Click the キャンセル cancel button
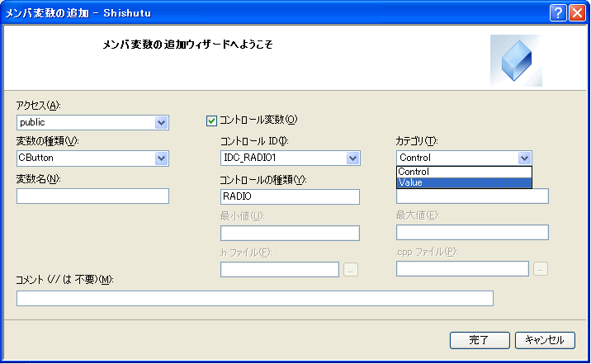Image resolution: width=591 pixels, height=364 pixels. 545,340
